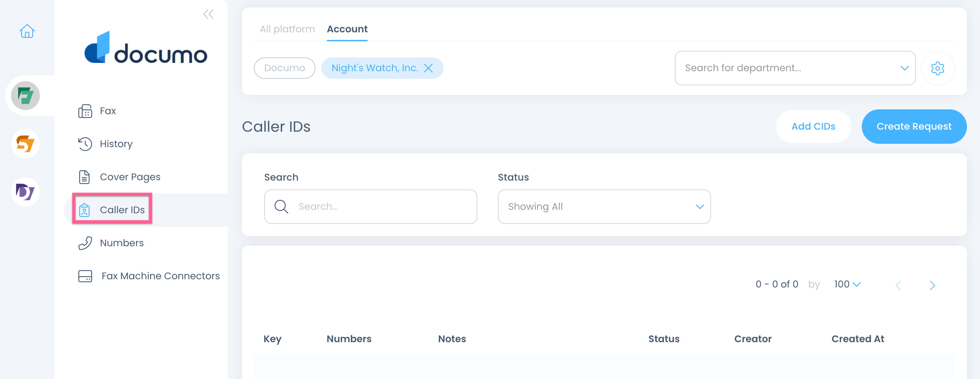Open the History menu item

point(116,144)
